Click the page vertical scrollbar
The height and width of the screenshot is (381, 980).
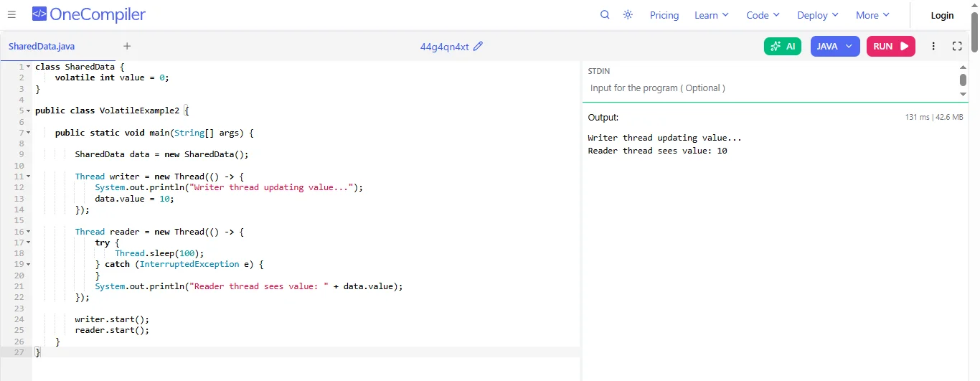point(974,32)
